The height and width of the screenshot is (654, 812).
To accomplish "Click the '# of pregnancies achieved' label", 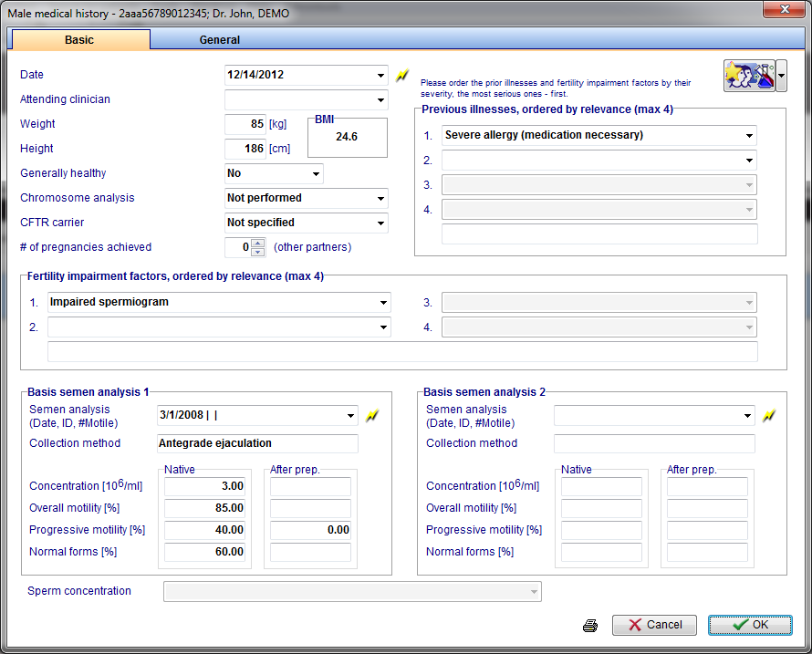I will [86, 247].
